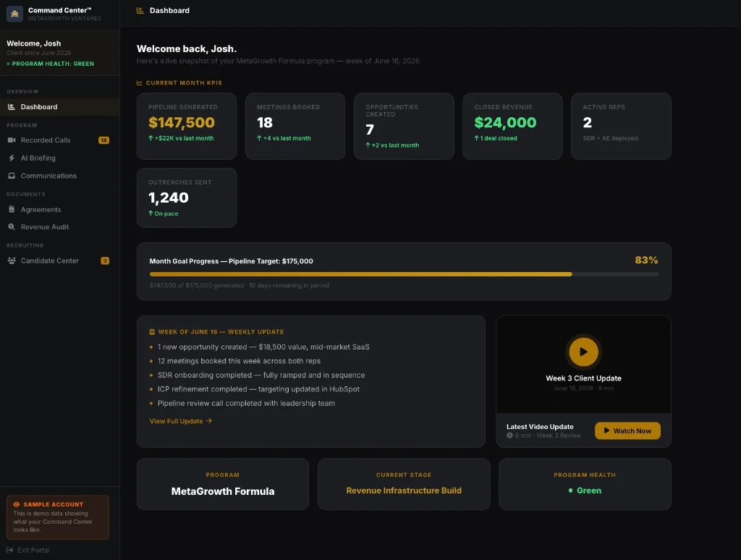741x560 pixels.
Task: Click the Active Reps 2 card
Action: point(621,126)
